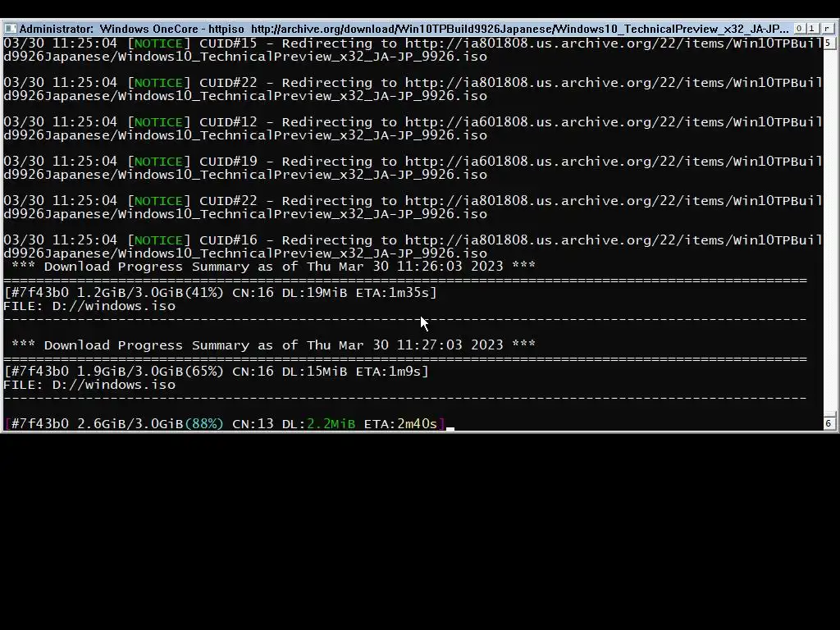The image size is (840, 630).
Task: Click the CUID#12 redirect log line
Action: pos(413,129)
